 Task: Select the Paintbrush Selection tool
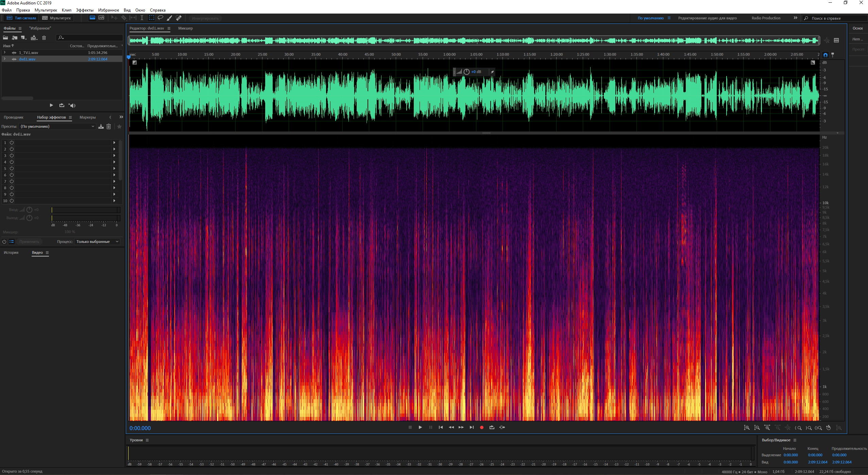(x=169, y=18)
